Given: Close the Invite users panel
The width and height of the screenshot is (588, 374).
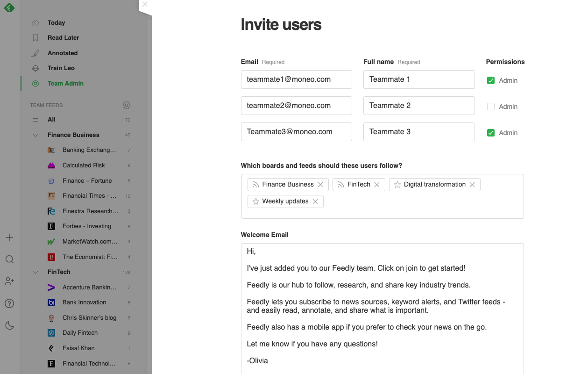Looking at the screenshot, I should coord(145,4).
